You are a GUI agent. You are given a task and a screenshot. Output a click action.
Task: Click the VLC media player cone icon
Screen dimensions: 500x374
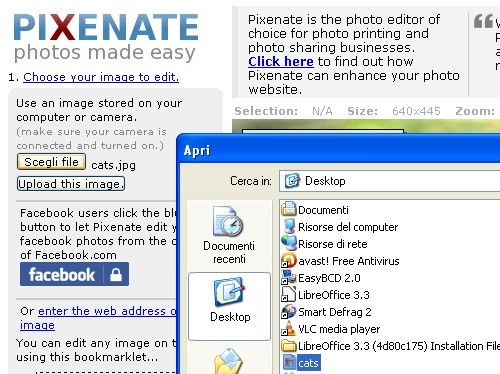[x=289, y=328]
